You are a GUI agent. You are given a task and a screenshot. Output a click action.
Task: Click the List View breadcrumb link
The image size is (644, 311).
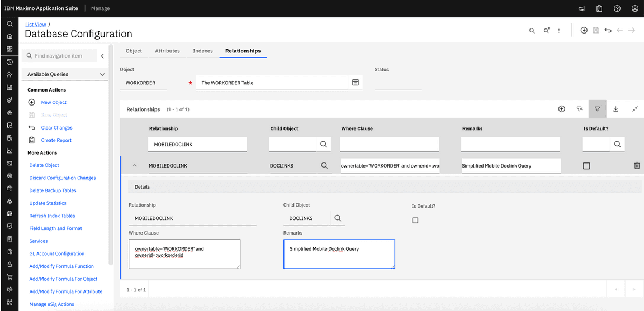click(x=36, y=25)
